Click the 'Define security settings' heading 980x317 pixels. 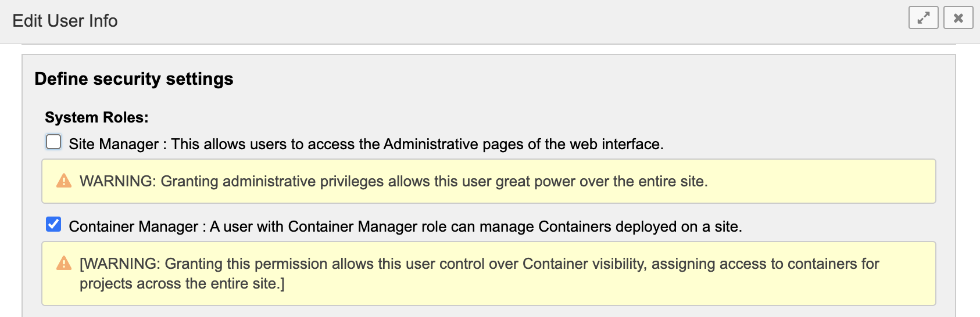pos(134,79)
